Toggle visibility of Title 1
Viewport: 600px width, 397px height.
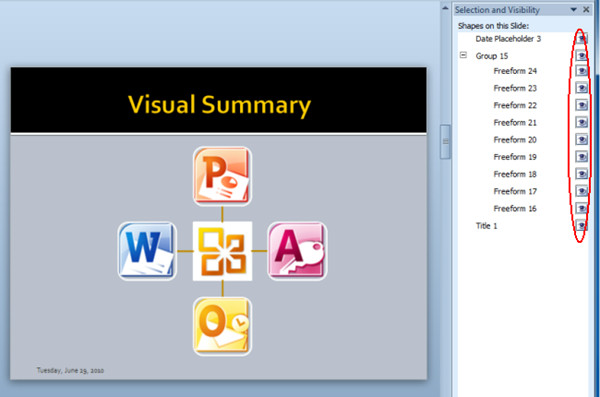(x=582, y=225)
